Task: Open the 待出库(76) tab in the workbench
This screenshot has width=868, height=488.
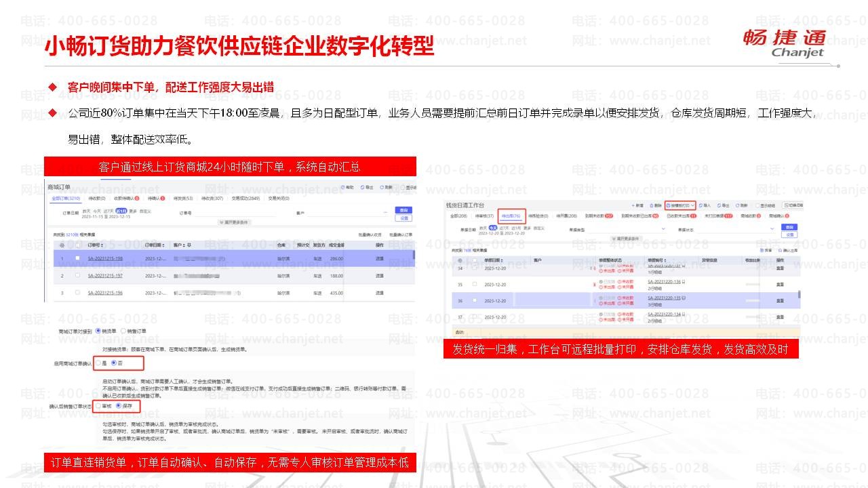Action: click(511, 216)
